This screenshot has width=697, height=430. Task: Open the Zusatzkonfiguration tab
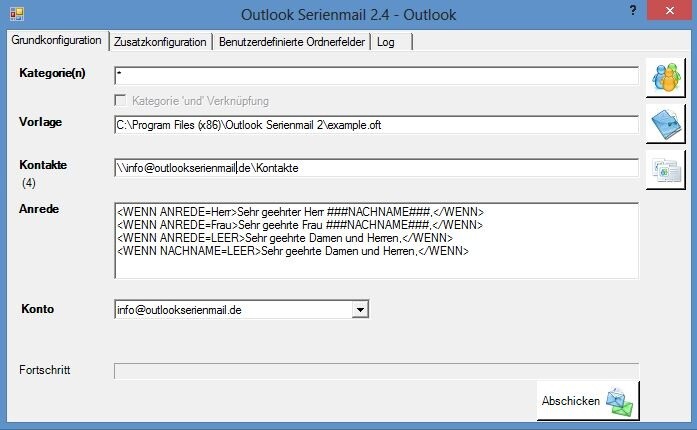click(160, 42)
